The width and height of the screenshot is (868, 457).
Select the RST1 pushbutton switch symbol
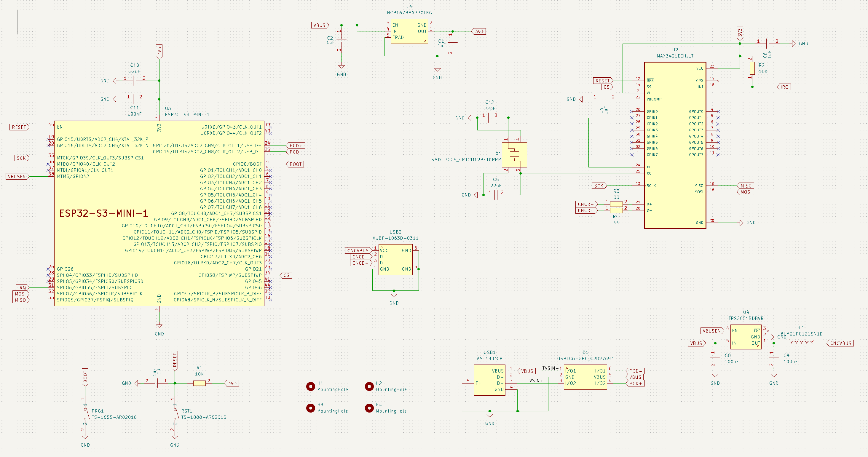[175, 414]
